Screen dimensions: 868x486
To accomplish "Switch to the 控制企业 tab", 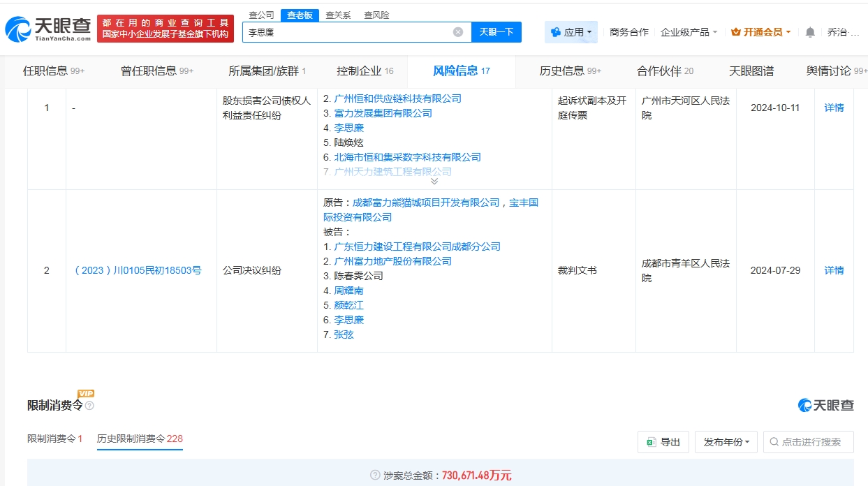I will 365,71.
